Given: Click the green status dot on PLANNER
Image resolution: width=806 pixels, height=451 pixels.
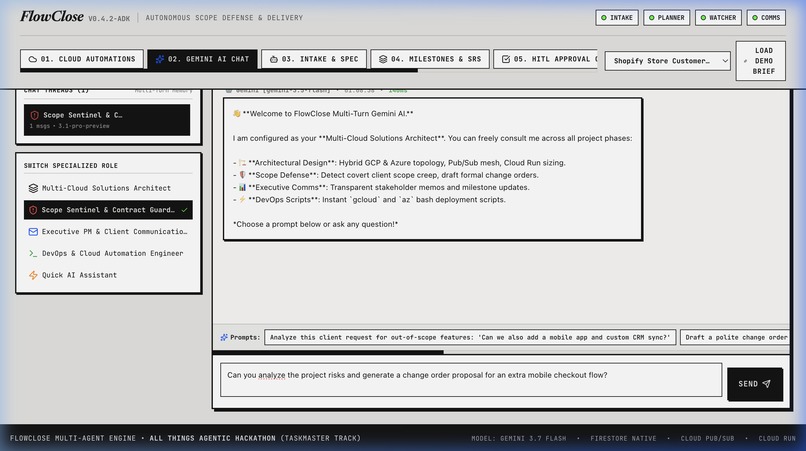Looking at the screenshot, I should 652,17.
